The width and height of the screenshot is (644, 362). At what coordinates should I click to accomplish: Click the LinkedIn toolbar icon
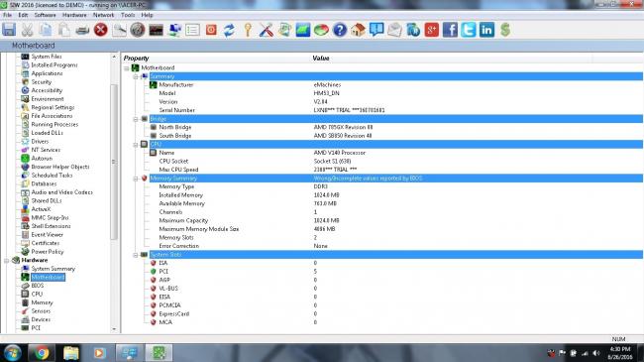pyautogui.click(x=486, y=30)
